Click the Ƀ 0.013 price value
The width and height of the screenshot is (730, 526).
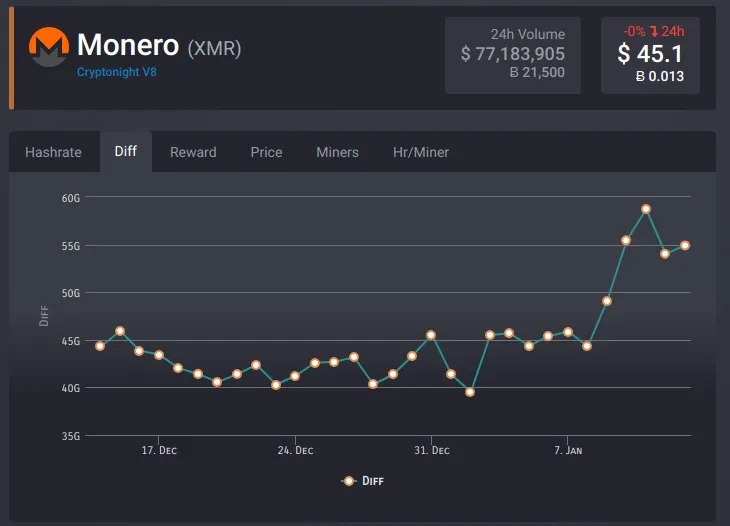660,76
